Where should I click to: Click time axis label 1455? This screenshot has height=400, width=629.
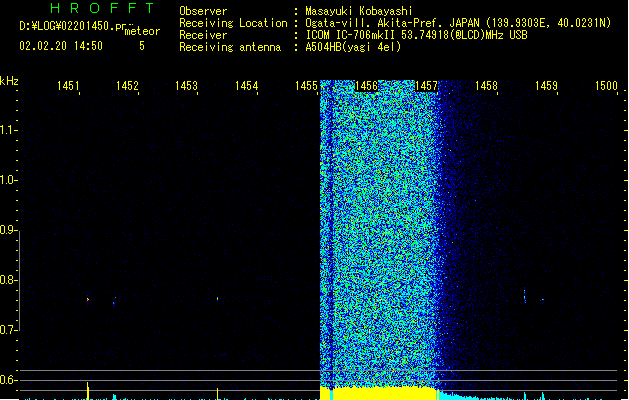coord(306,85)
